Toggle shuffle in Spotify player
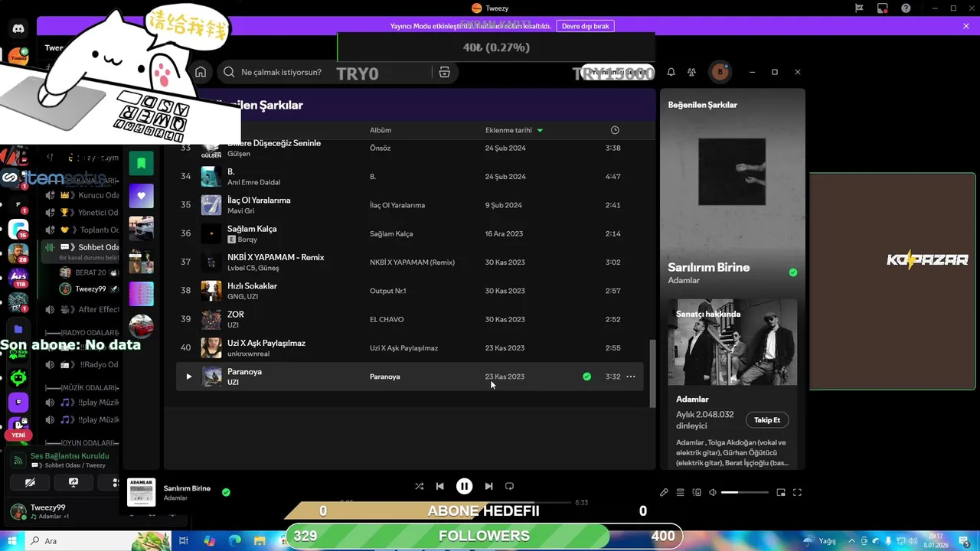Image resolution: width=980 pixels, height=551 pixels. pyautogui.click(x=419, y=486)
